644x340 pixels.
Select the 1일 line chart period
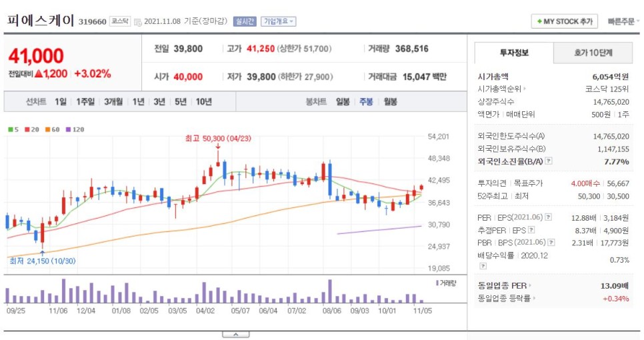(x=61, y=101)
